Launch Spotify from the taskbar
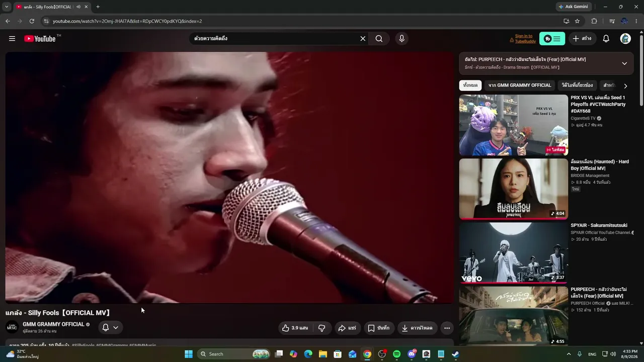The height and width of the screenshot is (362, 644). click(x=396, y=354)
